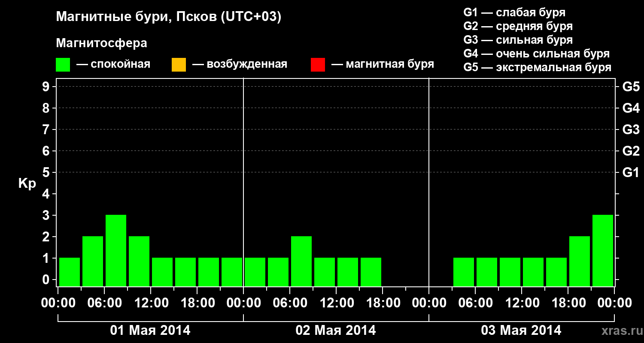
Task: Click the '06:00' time label for 02 Мая
Action: coord(290,303)
